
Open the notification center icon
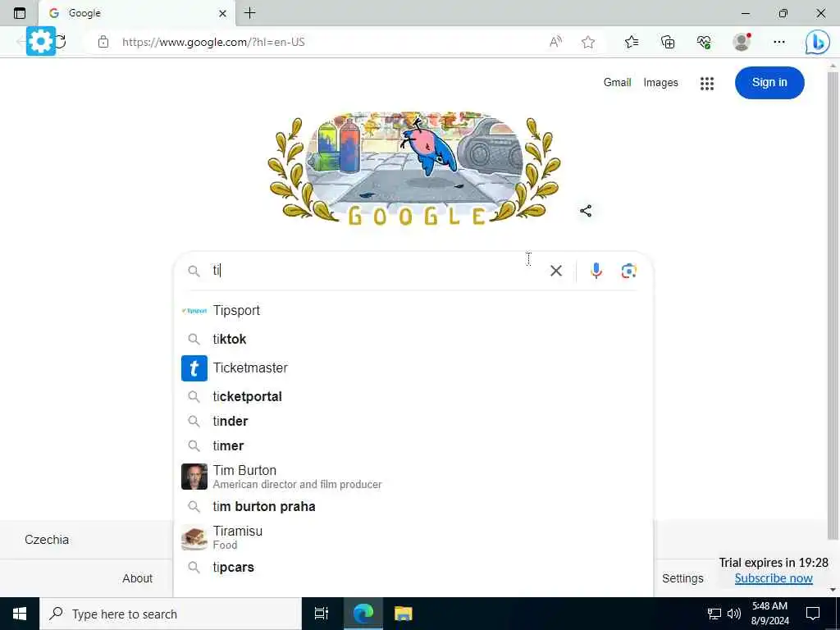(x=813, y=614)
